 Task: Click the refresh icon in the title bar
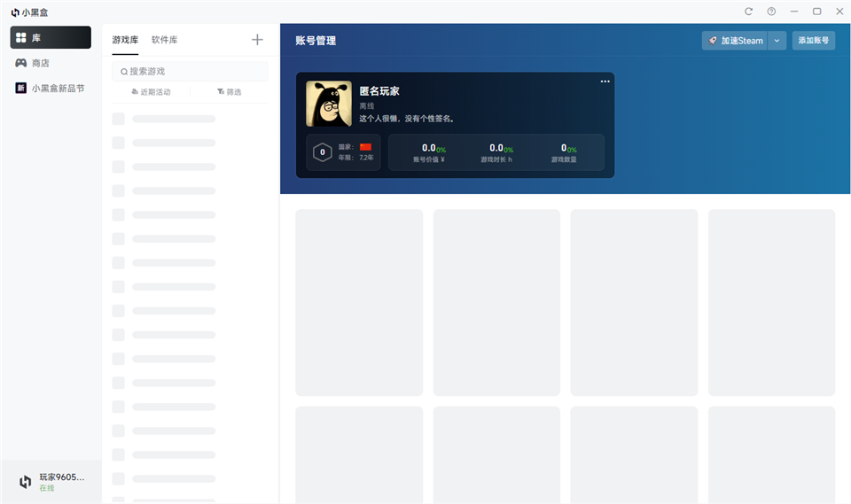[748, 12]
